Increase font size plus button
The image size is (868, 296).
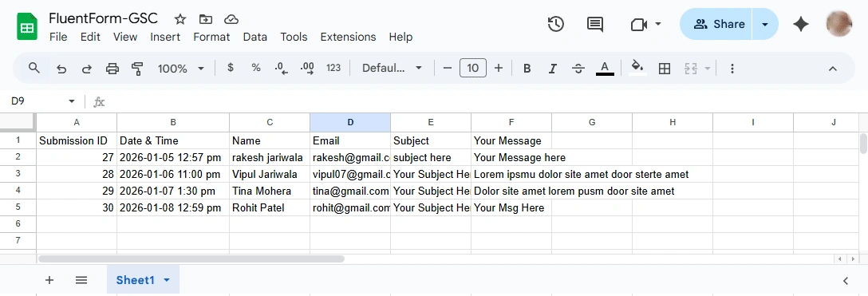click(498, 68)
